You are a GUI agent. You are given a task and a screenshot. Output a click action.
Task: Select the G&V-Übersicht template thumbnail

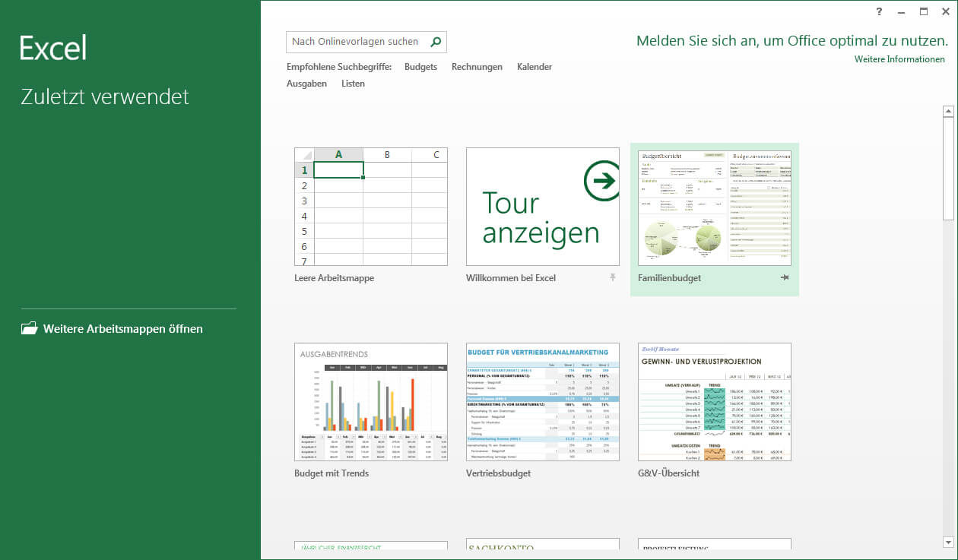715,401
